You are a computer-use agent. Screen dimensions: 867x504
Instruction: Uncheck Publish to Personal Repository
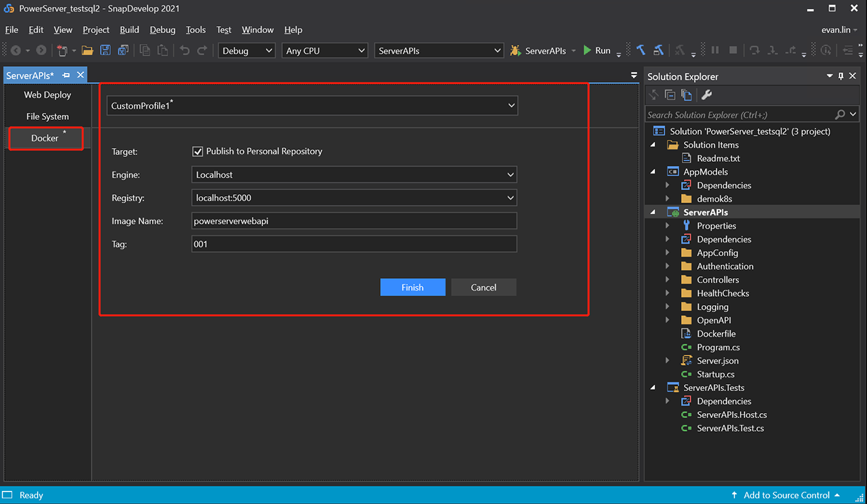point(198,151)
